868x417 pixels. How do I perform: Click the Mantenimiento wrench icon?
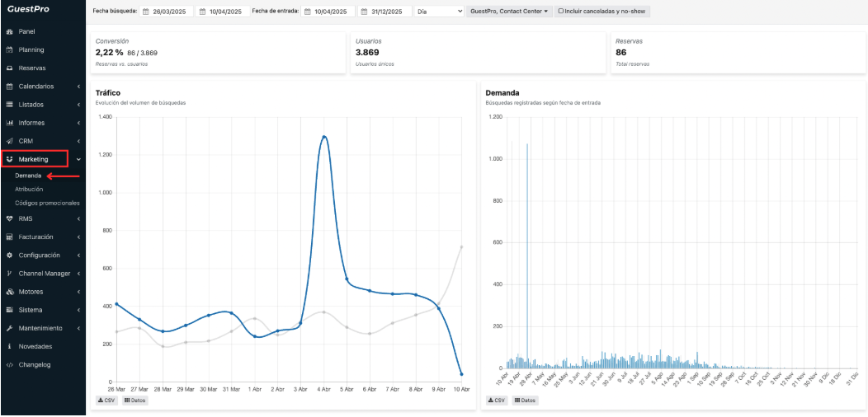9,328
